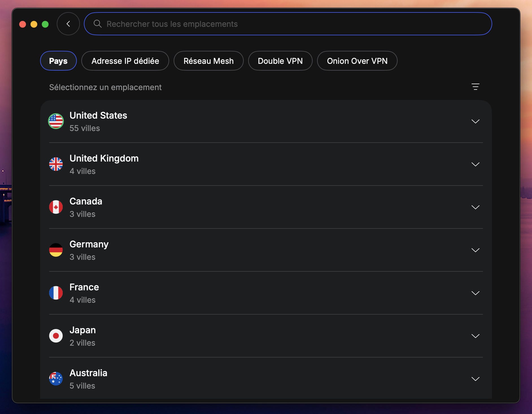Expand the Canada cities chevron
The width and height of the screenshot is (532, 414).
(x=475, y=207)
